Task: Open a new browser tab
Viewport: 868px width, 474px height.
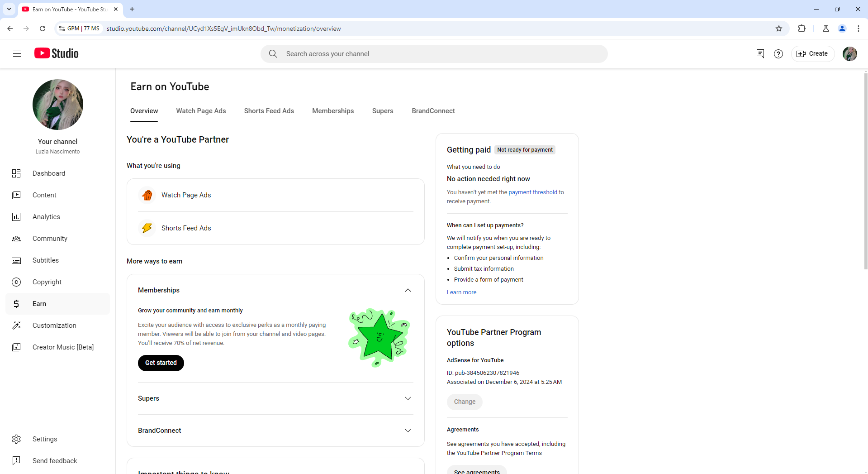Action: (x=132, y=9)
